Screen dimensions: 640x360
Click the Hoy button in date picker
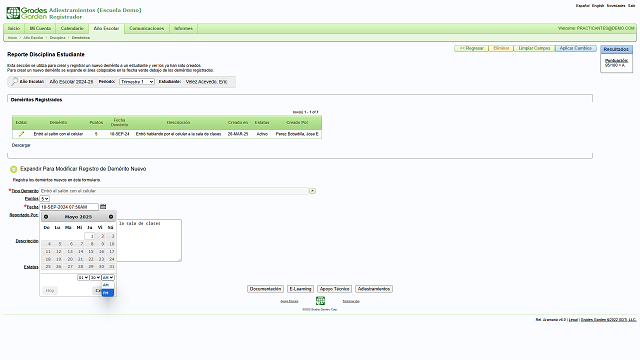[50, 291]
